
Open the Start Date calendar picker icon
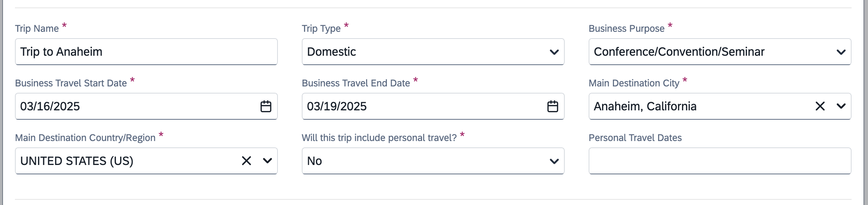coord(266,107)
